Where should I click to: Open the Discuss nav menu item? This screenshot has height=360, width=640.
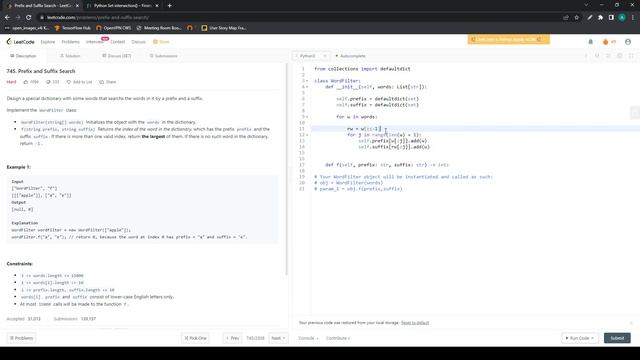point(138,42)
